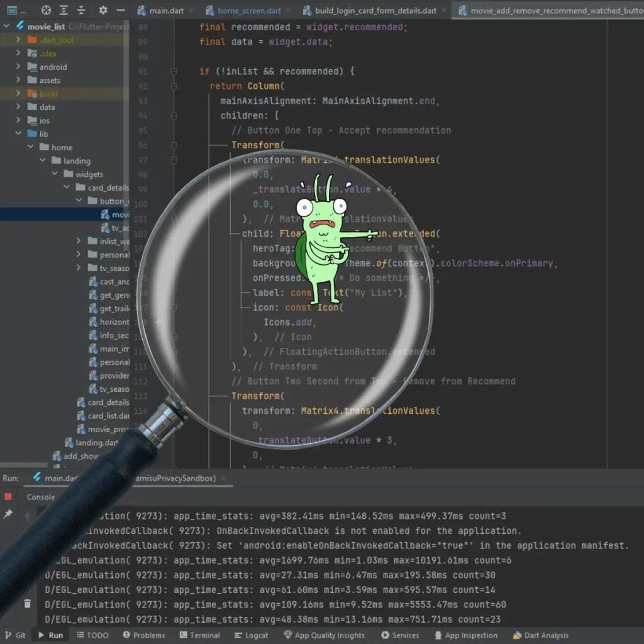Open the Problems tool window
The width and height of the screenshot is (644, 644).
[x=144, y=635]
